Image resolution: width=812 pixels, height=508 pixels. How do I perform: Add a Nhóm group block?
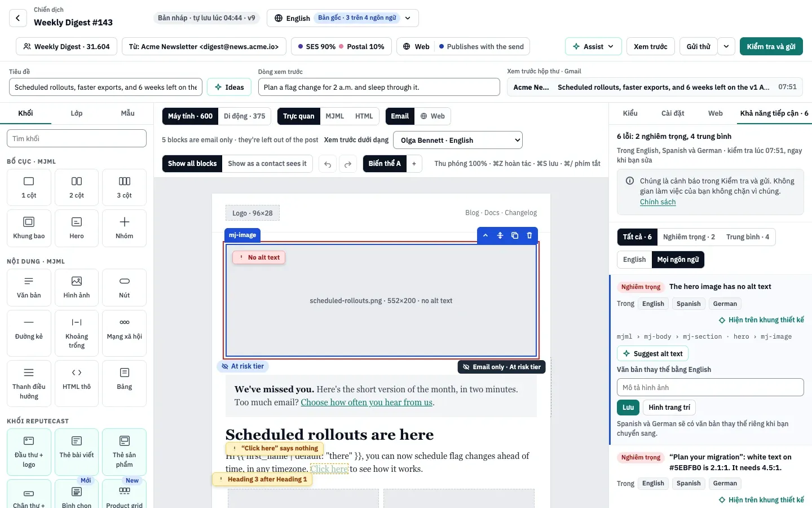[x=125, y=228]
